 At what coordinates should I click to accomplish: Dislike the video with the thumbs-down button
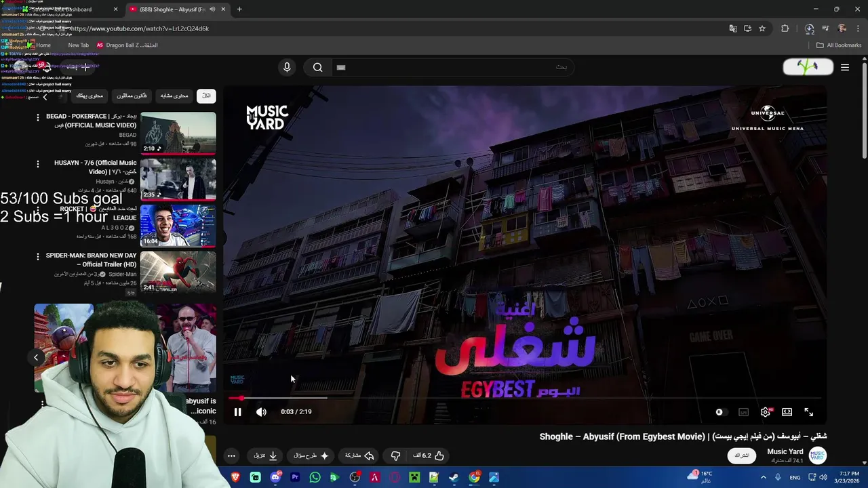[x=395, y=455]
